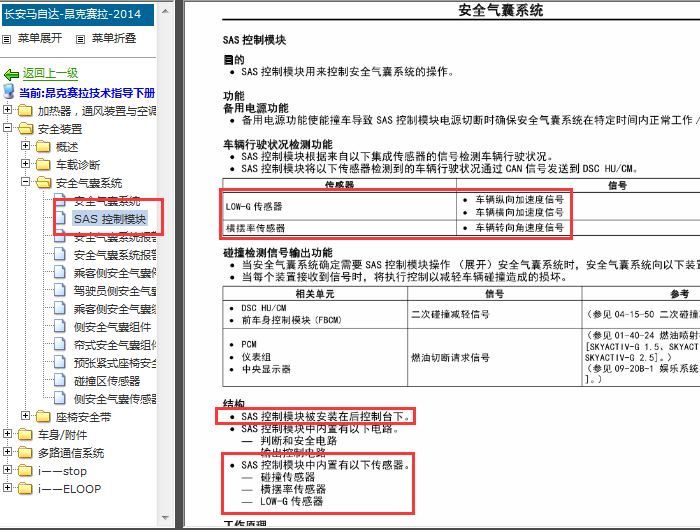The height and width of the screenshot is (530, 700).
Task: Open 当前:昂克赛拉技术指导下册 link
Action: (87, 93)
